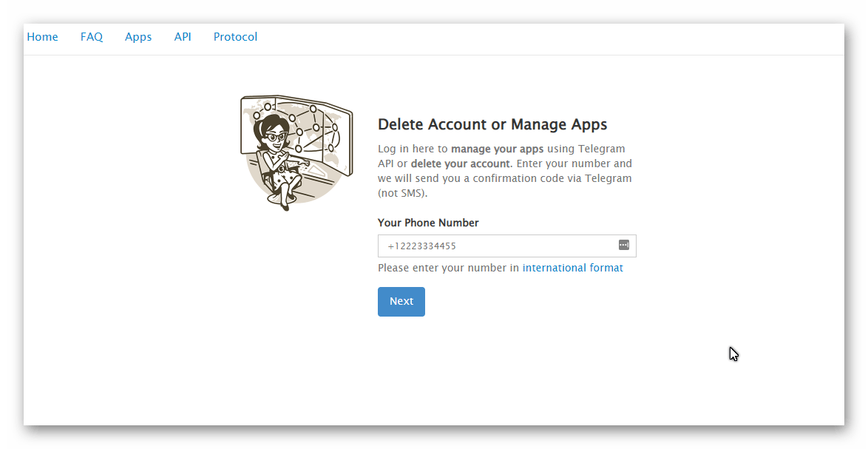Open the Home navigation link

coord(42,37)
